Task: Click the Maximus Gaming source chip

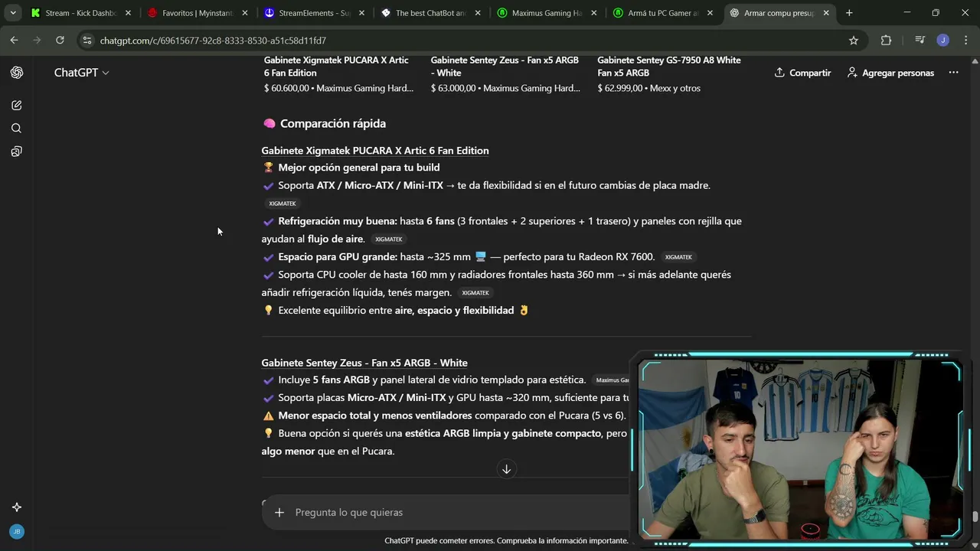Action: pos(613,380)
